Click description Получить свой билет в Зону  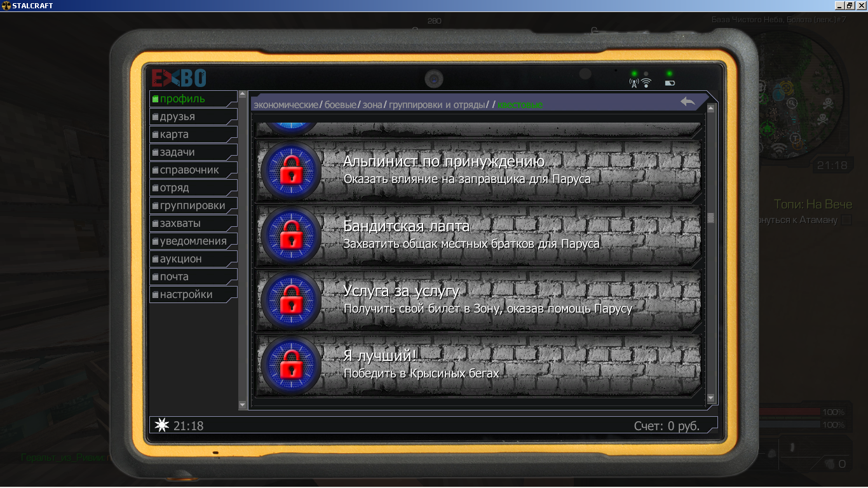[488, 309]
